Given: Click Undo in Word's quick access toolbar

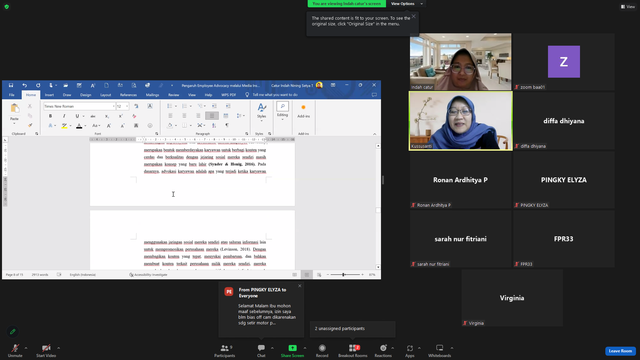Looking at the screenshot, I should [x=24, y=85].
